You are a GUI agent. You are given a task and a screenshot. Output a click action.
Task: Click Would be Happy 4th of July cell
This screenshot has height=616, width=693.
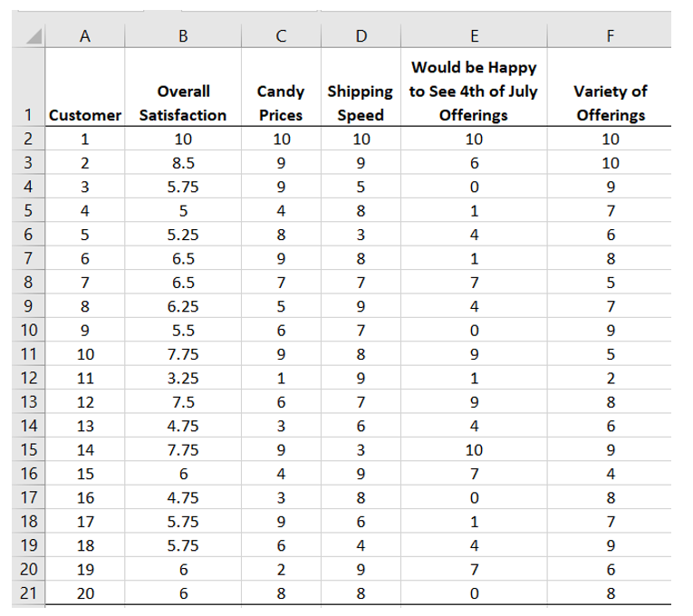tap(474, 87)
